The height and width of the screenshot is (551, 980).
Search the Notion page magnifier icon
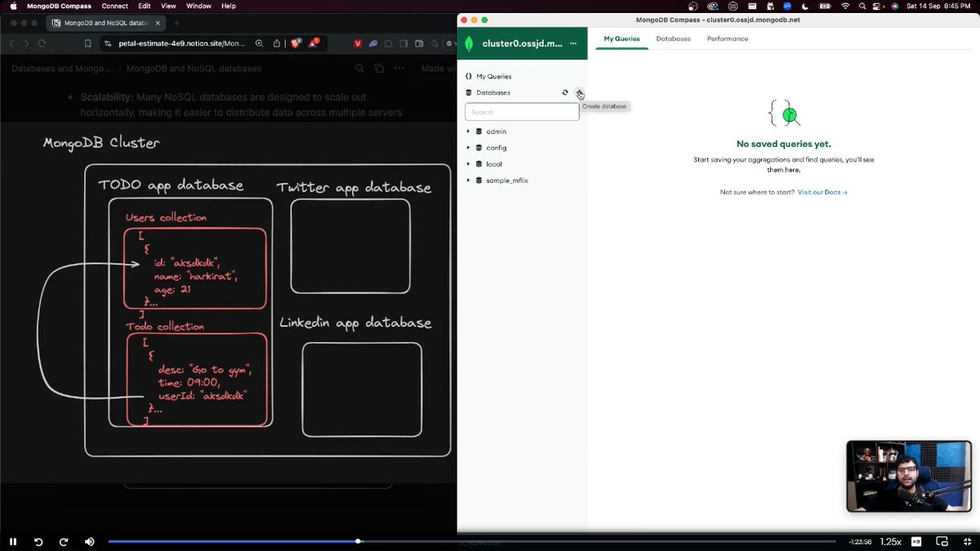coord(359,69)
